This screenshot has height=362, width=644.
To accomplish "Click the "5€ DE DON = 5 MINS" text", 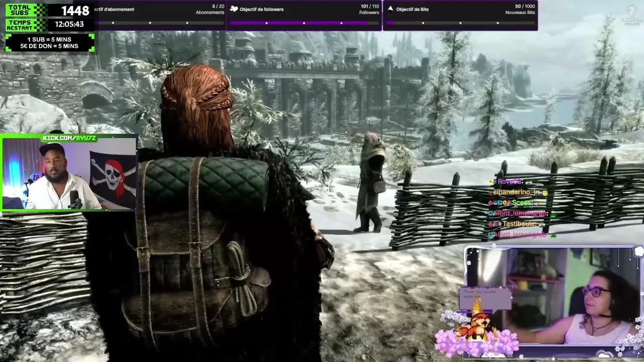I will [x=49, y=46].
